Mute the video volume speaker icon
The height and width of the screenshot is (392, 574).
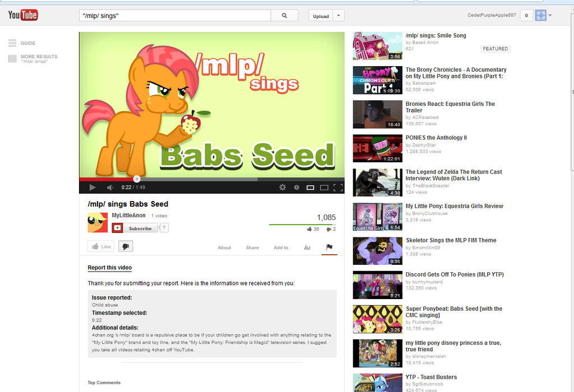110,187
